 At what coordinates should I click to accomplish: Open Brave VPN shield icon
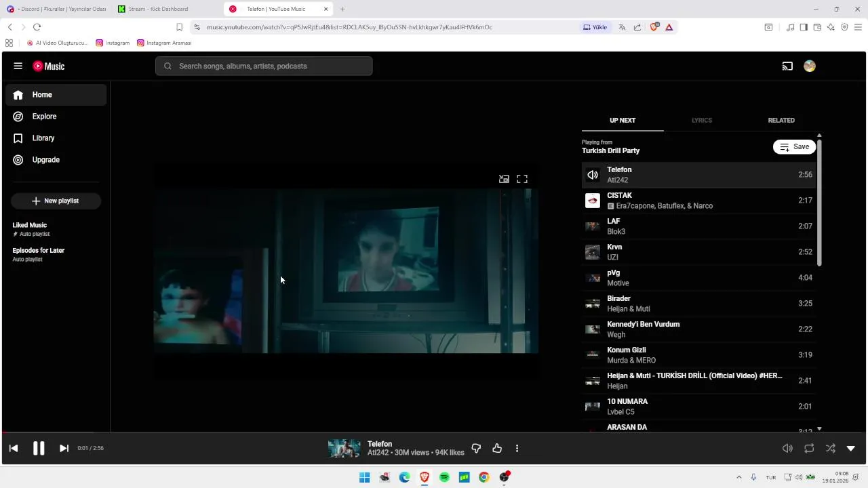[844, 27]
